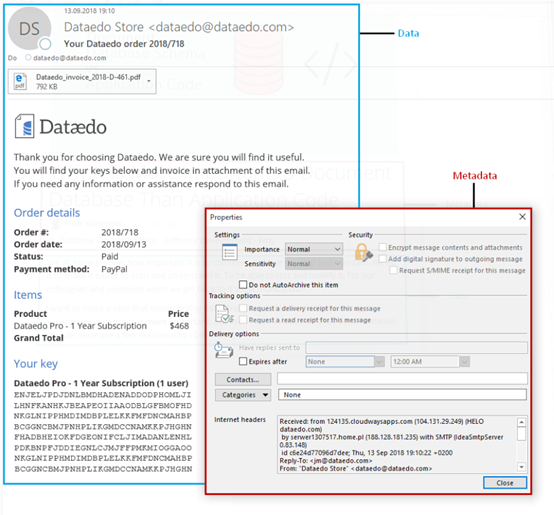Open the PDF attachment file icon
This screenshot has height=515, width=554.
[20, 81]
